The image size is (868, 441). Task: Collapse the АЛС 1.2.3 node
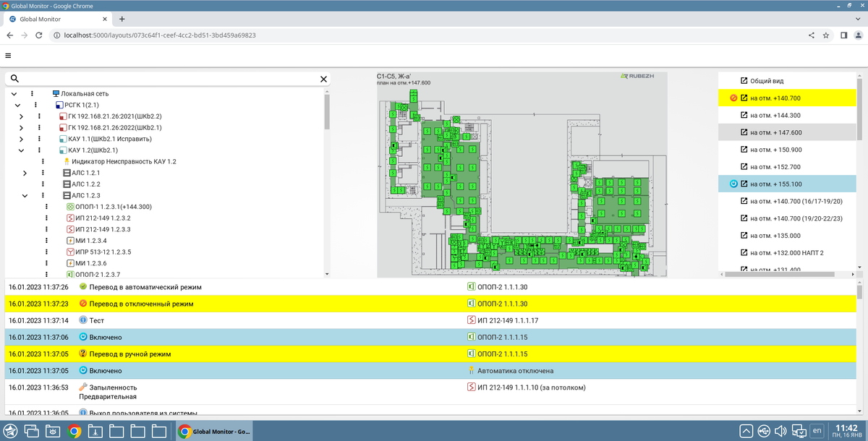point(25,195)
